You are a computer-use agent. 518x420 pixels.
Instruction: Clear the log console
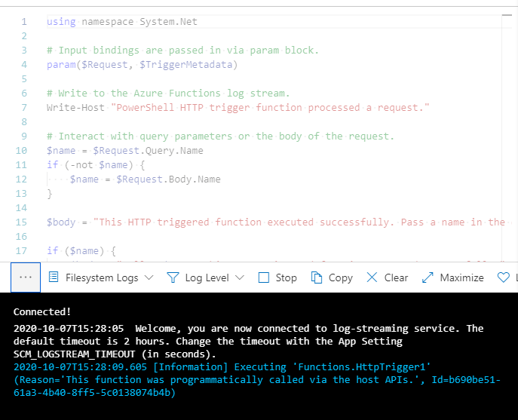[x=387, y=277]
